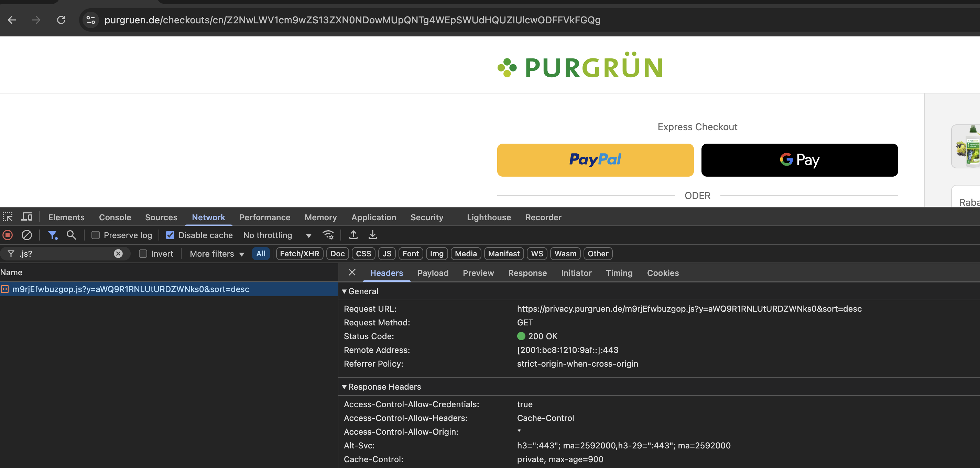980x468 pixels.
Task: Pay with the PayPal express button
Action: [x=595, y=160]
